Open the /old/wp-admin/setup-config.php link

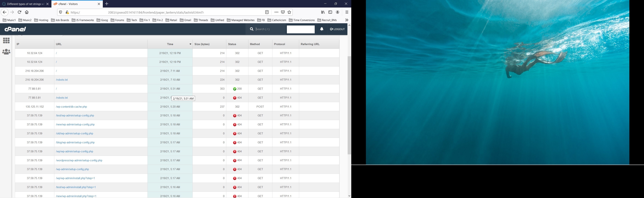74,134
